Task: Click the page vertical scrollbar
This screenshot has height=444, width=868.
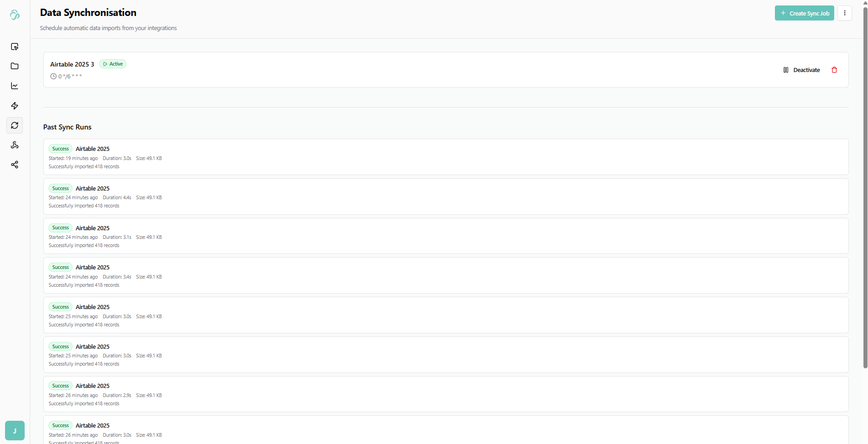Action: 865,182
